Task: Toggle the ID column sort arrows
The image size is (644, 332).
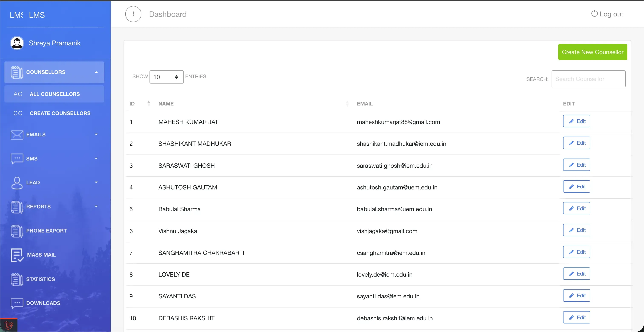Action: click(149, 103)
